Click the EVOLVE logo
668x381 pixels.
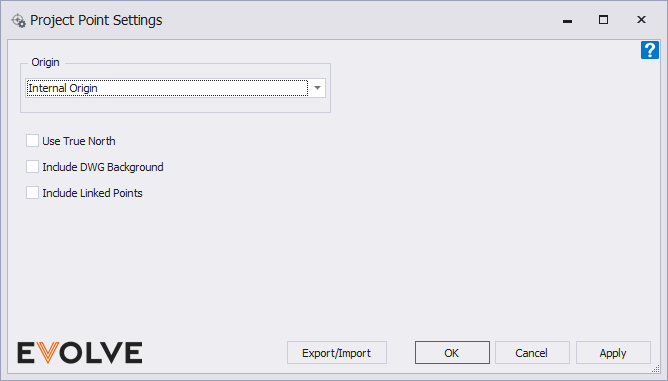(x=80, y=353)
